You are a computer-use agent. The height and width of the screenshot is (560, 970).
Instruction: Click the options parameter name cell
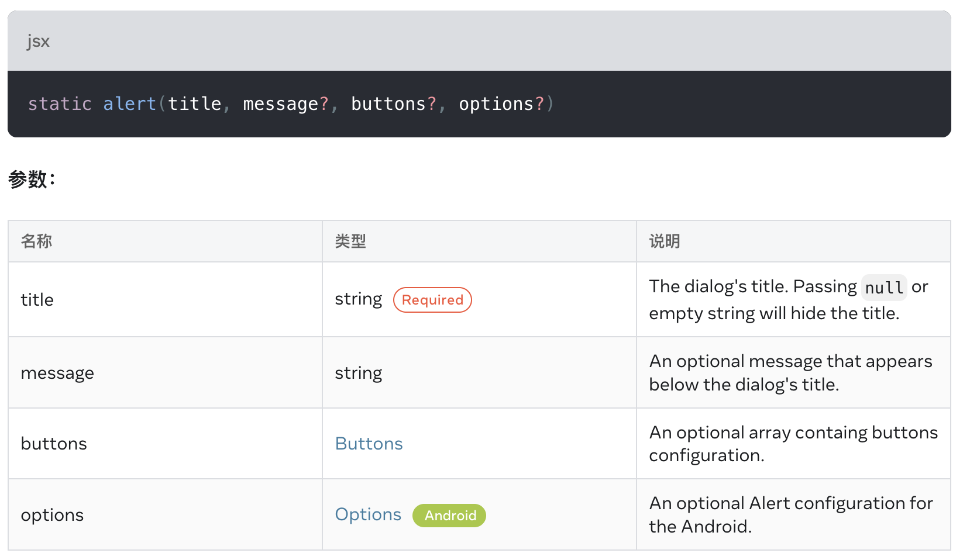(x=52, y=515)
